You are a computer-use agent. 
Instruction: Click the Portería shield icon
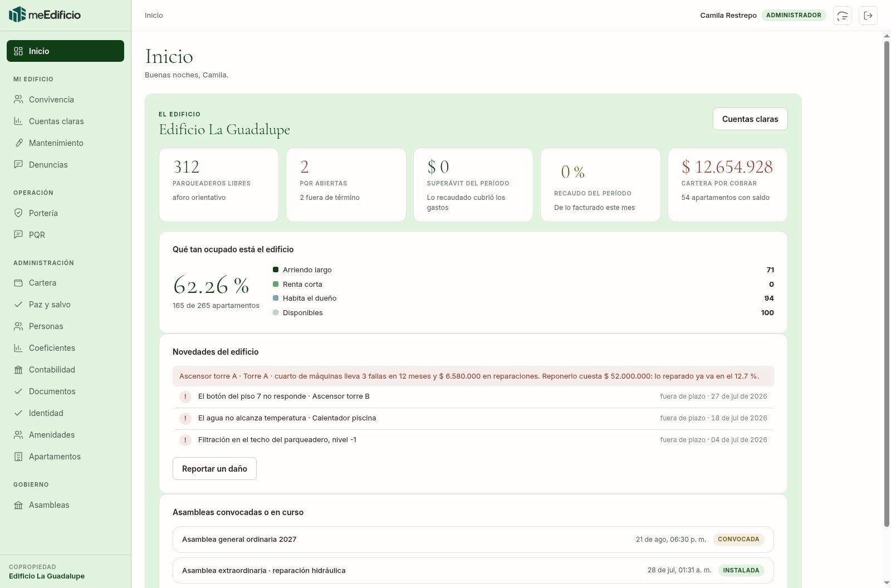[18, 213]
